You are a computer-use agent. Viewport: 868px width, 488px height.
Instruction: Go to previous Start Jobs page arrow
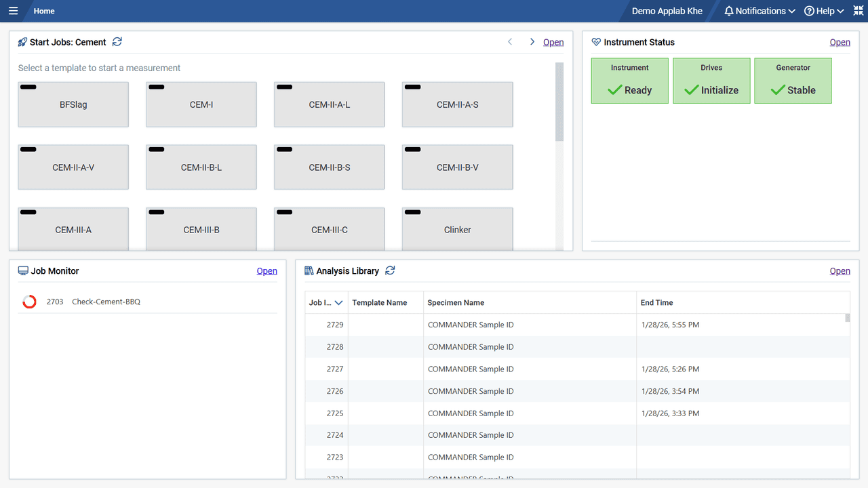(x=510, y=42)
